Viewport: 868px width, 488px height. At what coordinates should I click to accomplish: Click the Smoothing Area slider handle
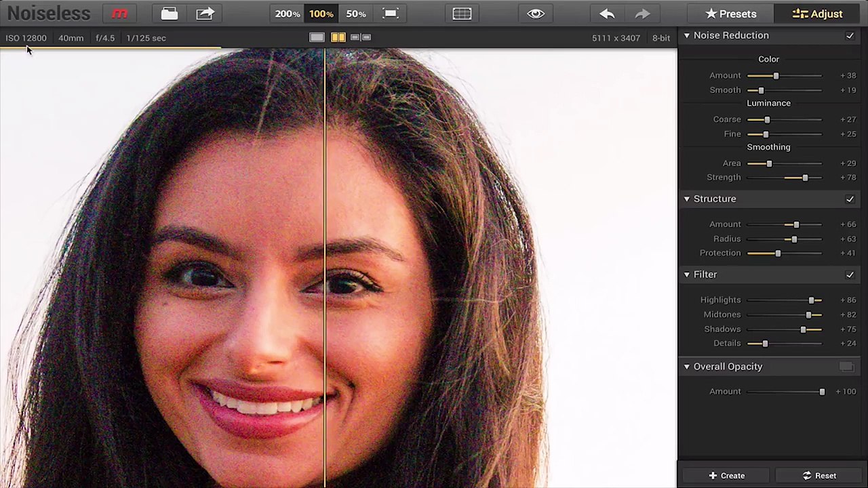point(769,163)
